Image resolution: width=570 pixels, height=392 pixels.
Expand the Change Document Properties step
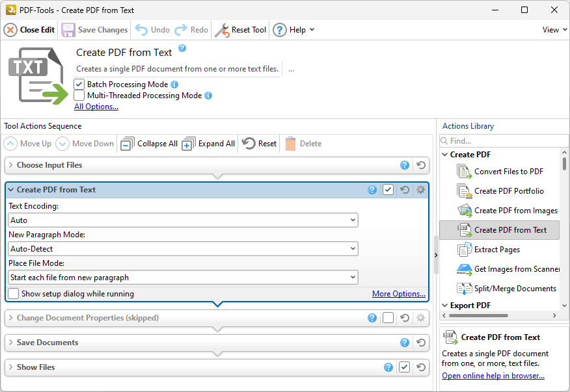(x=11, y=318)
